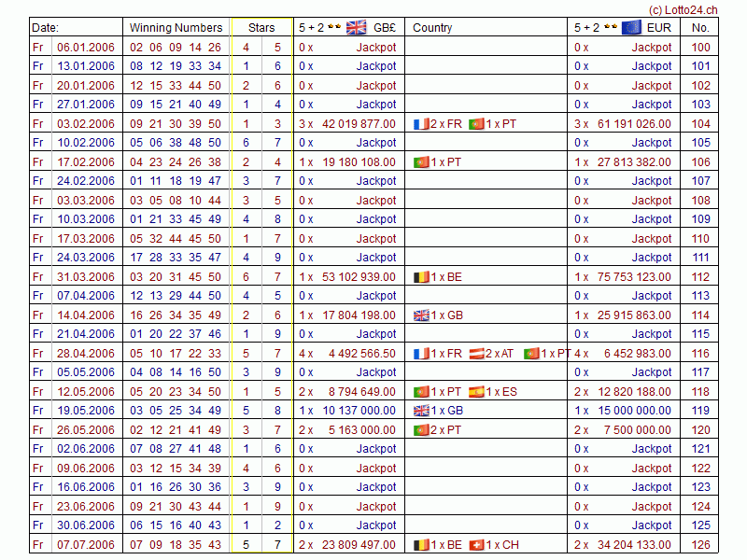Screen dimensions: 747x560
Task: Click the Stars column header
Action: 261,28
